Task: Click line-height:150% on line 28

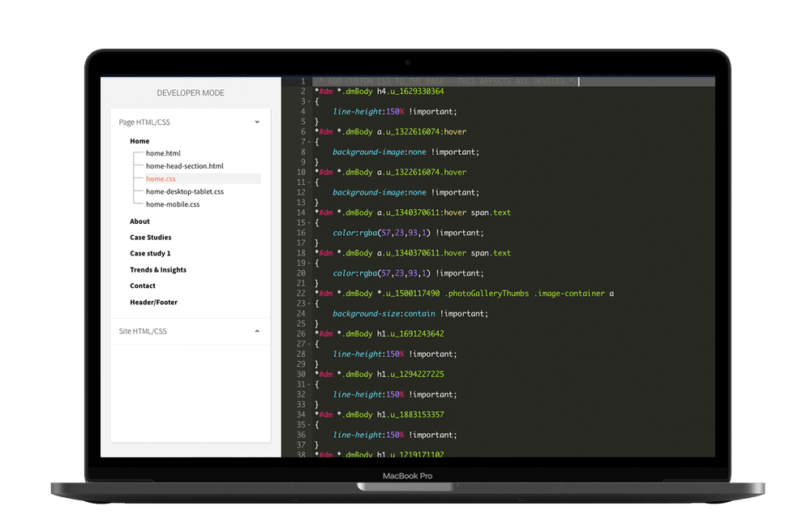Action: [368, 354]
